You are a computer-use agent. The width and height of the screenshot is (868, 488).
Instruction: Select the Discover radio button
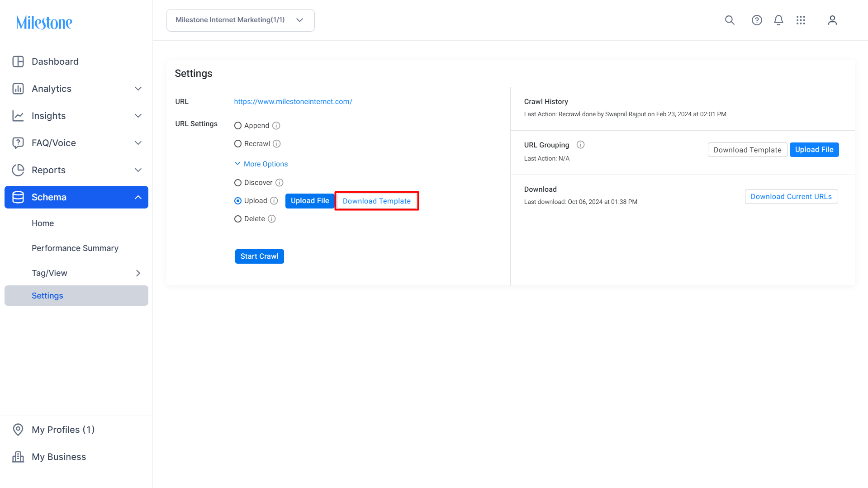click(x=238, y=183)
